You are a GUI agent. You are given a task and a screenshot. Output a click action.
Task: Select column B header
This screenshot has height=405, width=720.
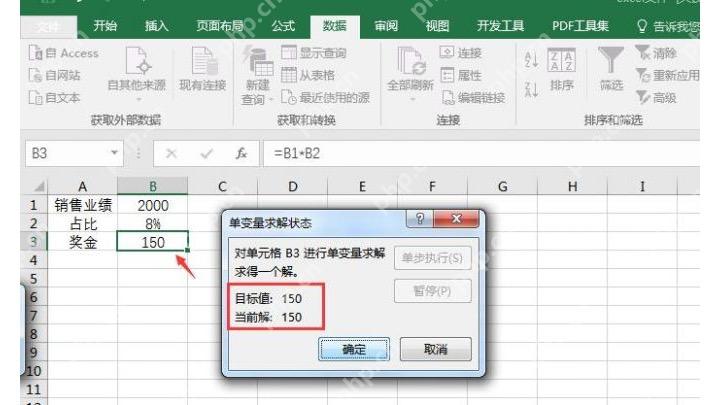pos(152,186)
